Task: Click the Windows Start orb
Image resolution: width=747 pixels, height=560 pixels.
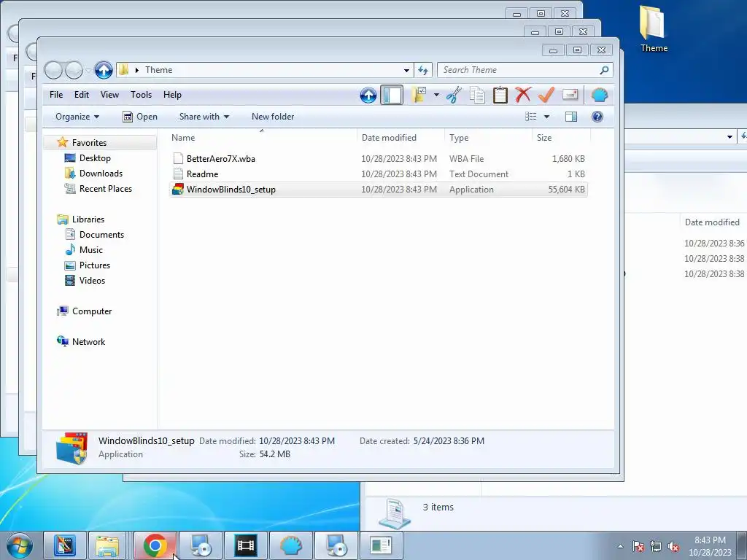Action: click(19, 545)
